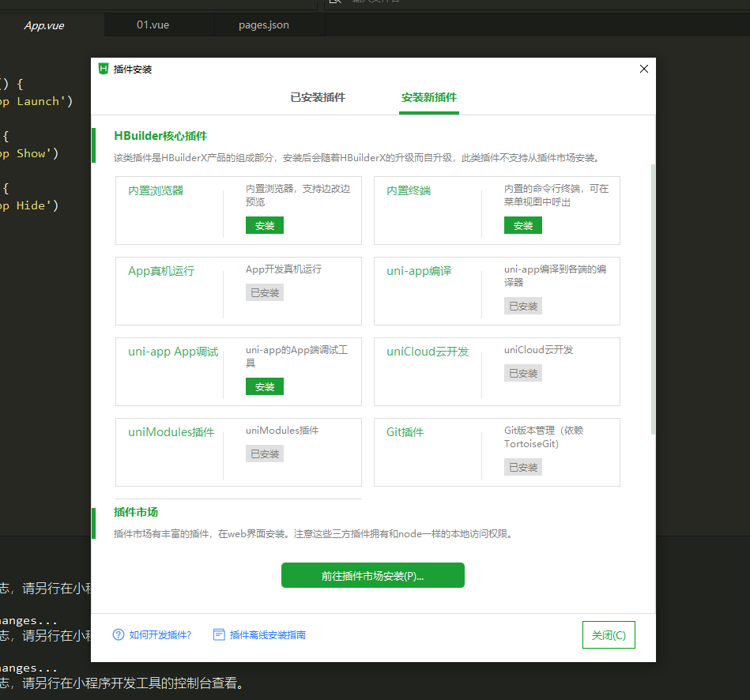The width and height of the screenshot is (750, 700).
Task: Click the uniCloud云开发 plugin title
Action: click(428, 352)
